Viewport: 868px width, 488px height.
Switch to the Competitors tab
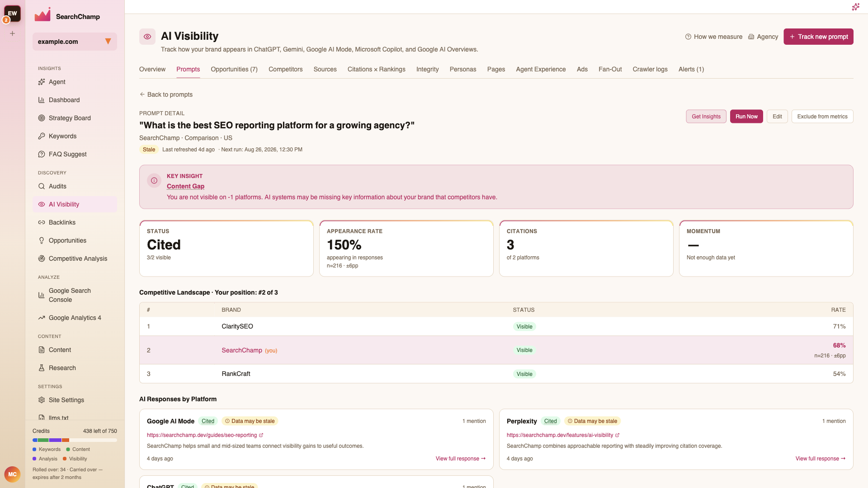[x=286, y=69]
